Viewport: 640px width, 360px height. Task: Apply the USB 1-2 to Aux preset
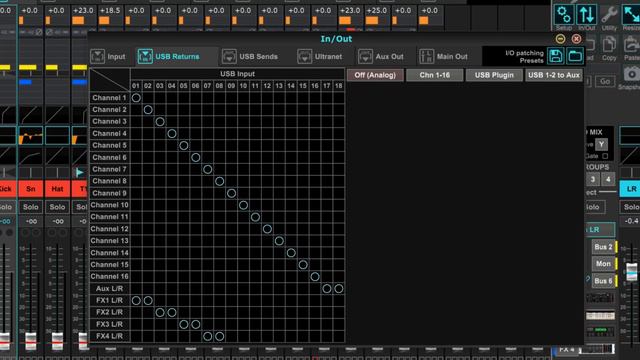(x=554, y=75)
